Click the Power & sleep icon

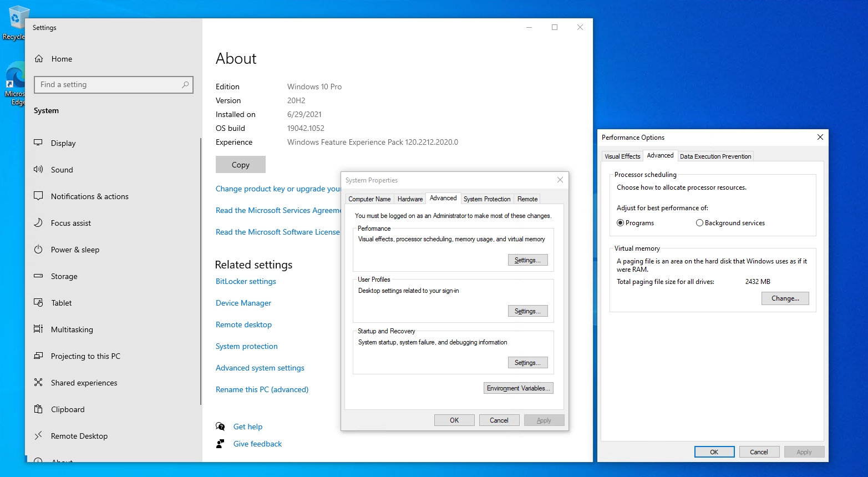(38, 249)
